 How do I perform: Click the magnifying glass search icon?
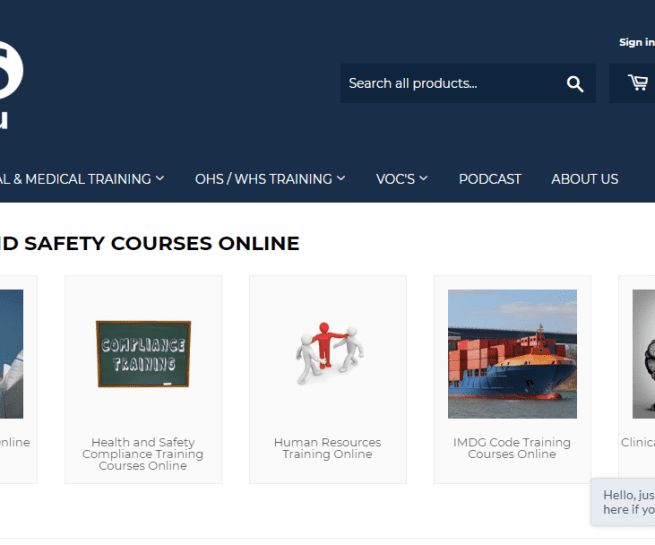click(575, 84)
